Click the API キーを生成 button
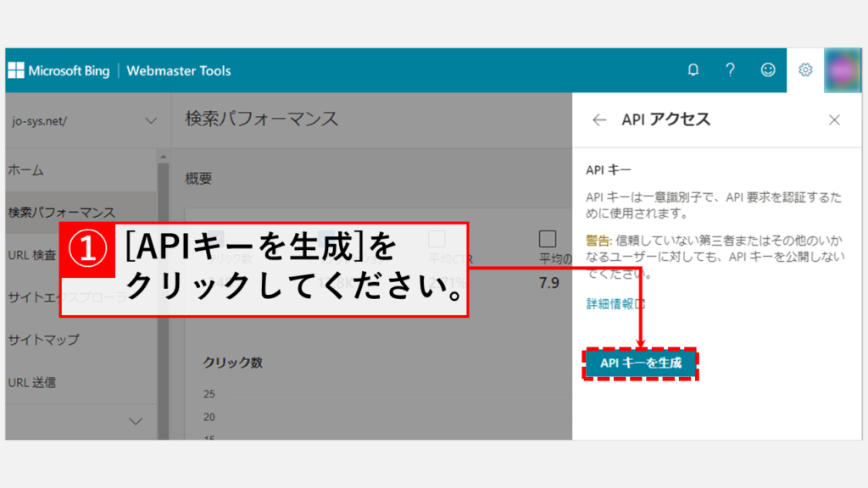This screenshot has height=488, width=868. (641, 363)
